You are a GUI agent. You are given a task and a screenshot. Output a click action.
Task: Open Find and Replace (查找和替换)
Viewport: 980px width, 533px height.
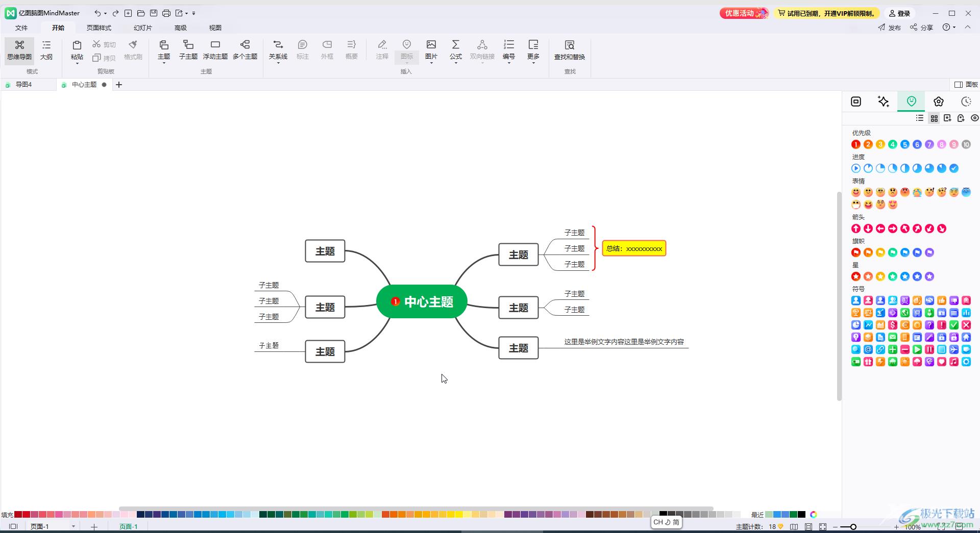(570, 50)
